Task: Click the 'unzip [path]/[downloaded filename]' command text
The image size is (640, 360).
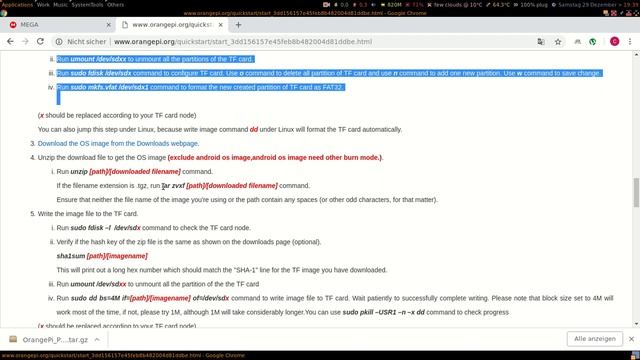Action: 125,171
